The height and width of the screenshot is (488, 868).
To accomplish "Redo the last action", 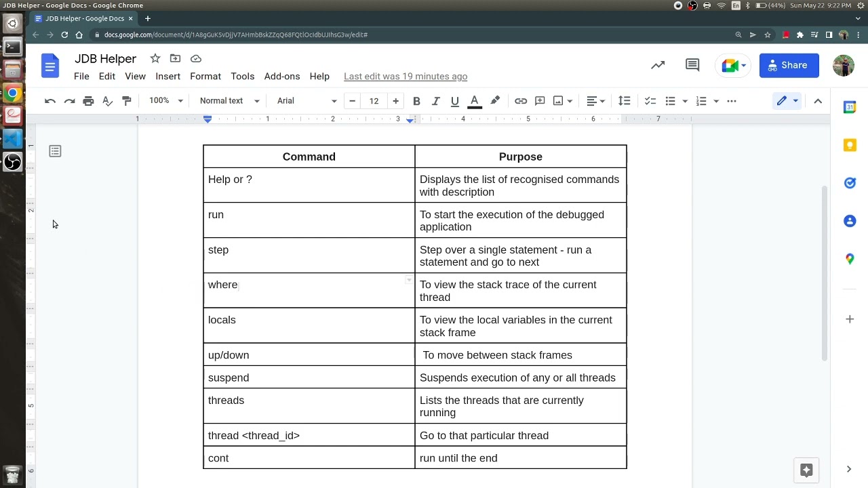I will 69,101.
